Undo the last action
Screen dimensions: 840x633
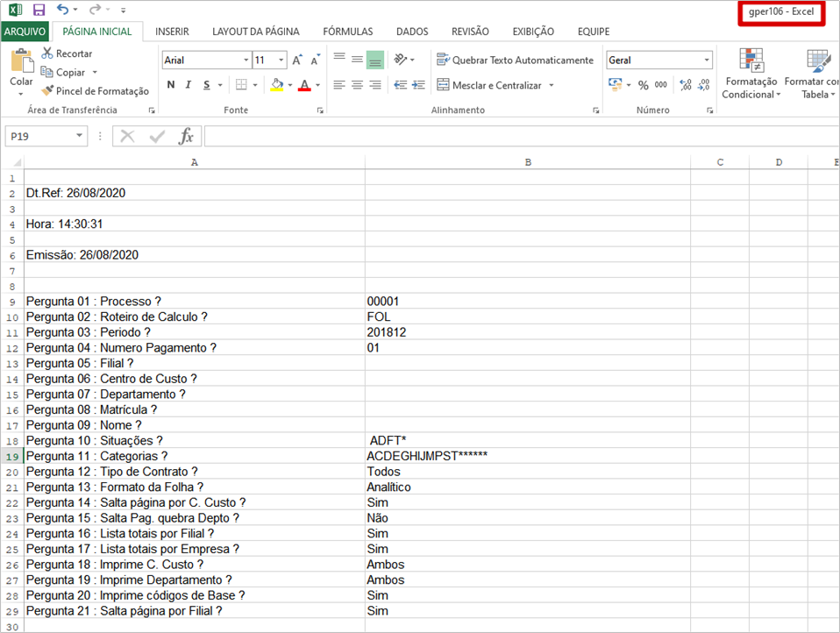(x=63, y=10)
